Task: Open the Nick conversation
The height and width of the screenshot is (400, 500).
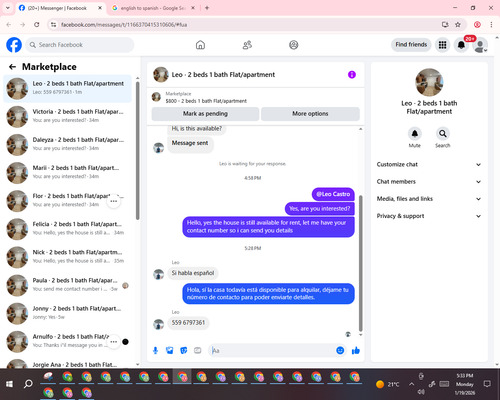Action: pos(67,257)
